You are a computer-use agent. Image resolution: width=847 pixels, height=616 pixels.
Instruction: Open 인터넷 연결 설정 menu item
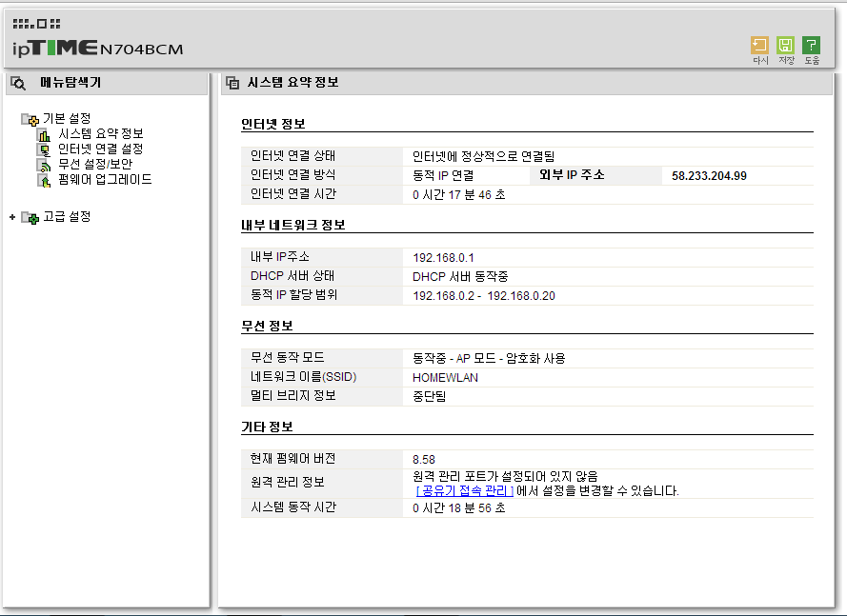(100, 149)
